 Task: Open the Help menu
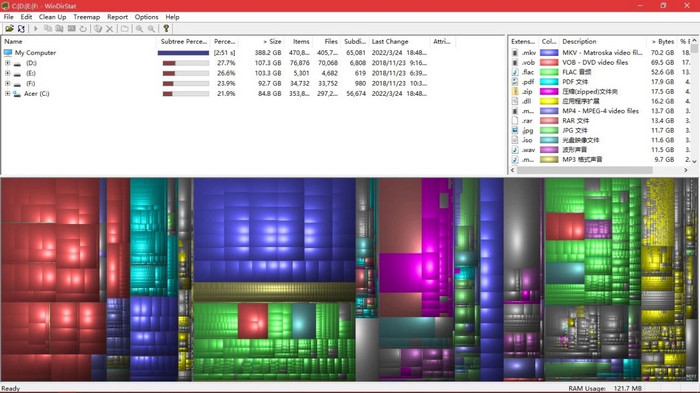tap(172, 17)
